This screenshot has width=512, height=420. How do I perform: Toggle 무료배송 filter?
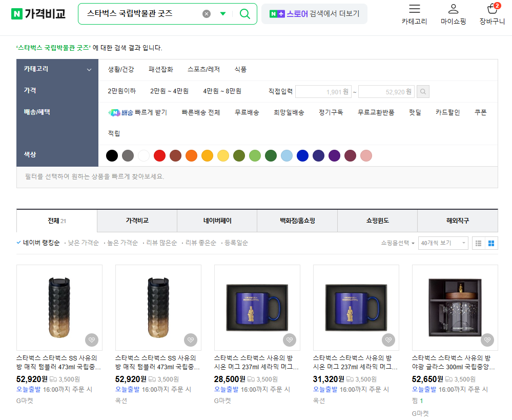tap(247, 112)
